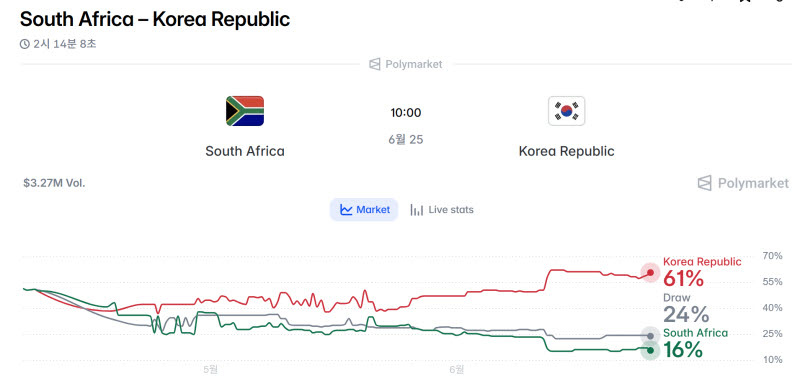Click the South Africa – Korea Republic title
The width and height of the screenshot is (800, 381).
(x=155, y=19)
